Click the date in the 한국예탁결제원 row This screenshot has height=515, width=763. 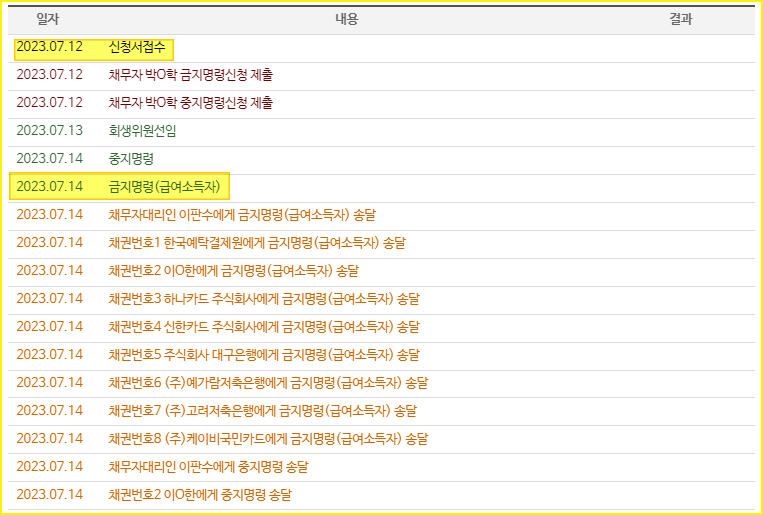coord(50,243)
